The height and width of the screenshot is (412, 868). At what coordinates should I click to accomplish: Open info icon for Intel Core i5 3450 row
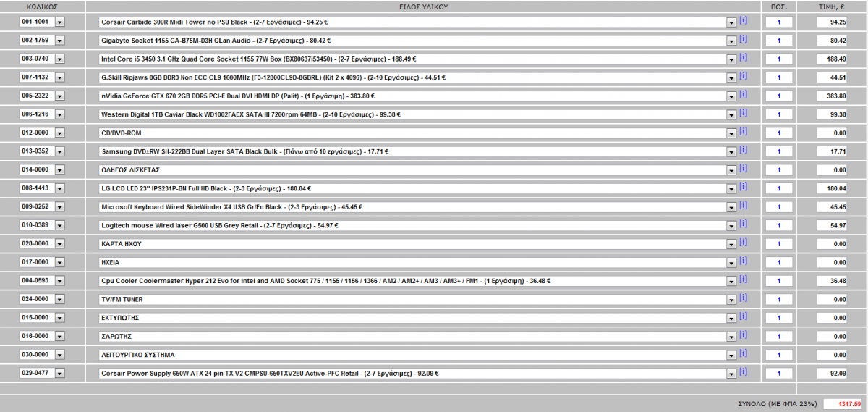coord(743,57)
